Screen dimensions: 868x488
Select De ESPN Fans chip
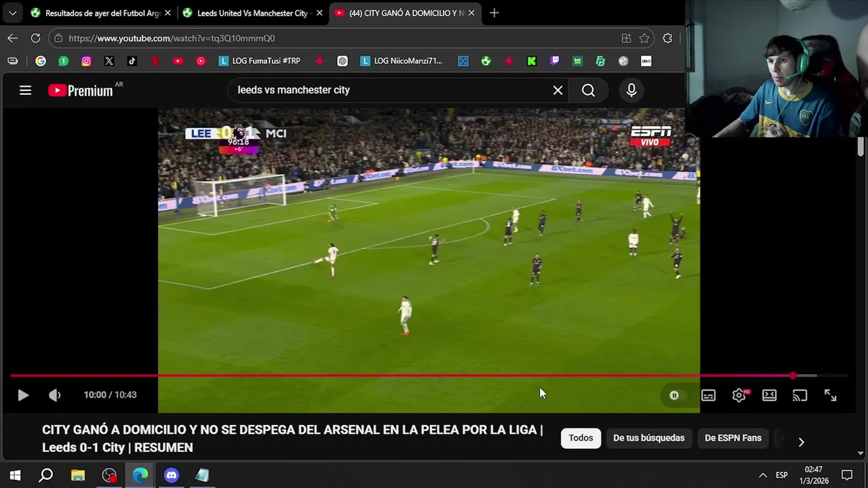(733, 438)
